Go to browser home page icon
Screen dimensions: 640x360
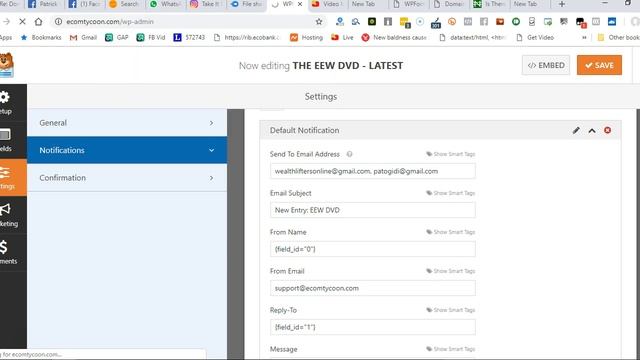38,22
